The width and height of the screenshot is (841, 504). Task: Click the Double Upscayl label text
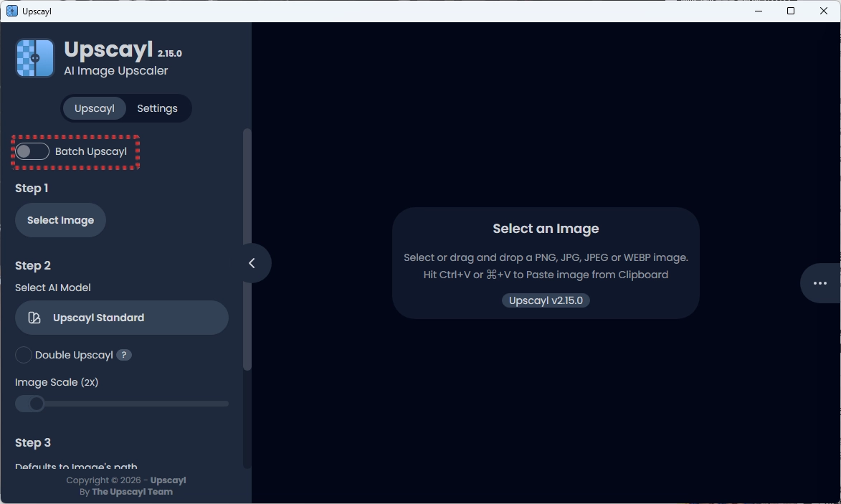pos(74,355)
